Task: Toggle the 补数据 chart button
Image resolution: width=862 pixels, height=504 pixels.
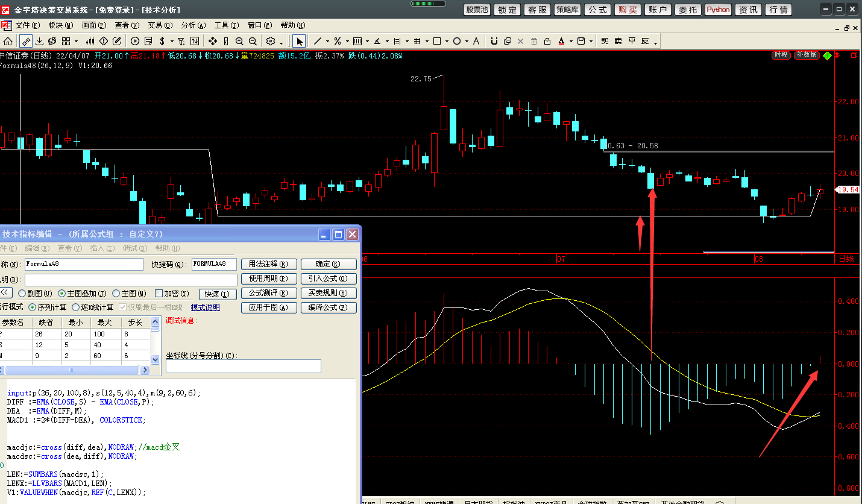Action: coord(807,55)
